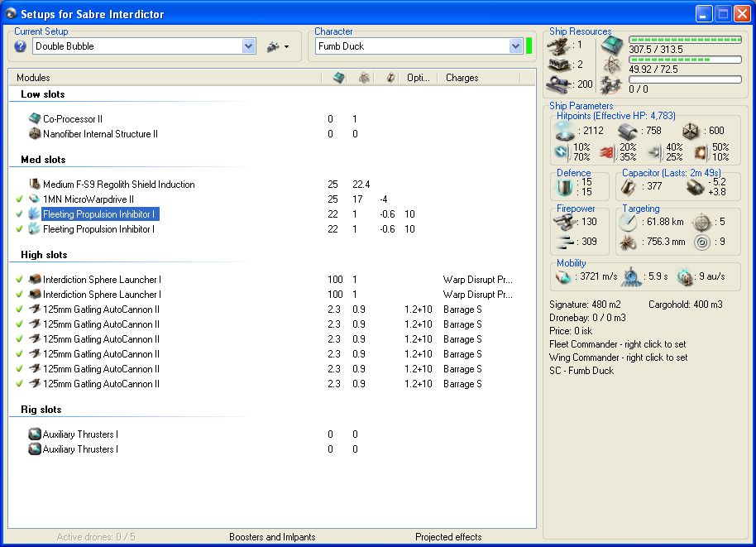Click the calibration icon showing 200
This screenshot has width=756, height=547.
click(559, 84)
